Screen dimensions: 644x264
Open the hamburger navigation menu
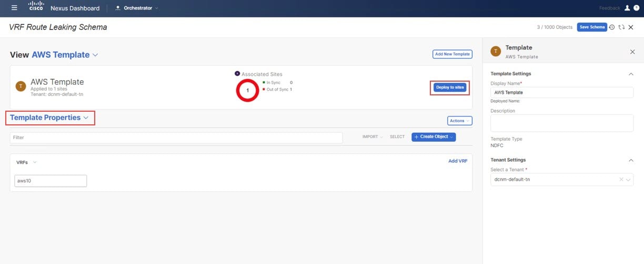point(14,8)
